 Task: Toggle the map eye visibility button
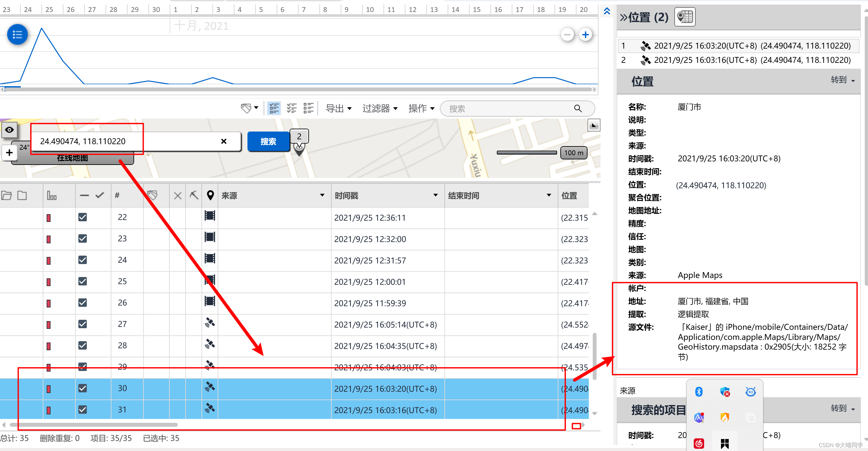(x=9, y=130)
